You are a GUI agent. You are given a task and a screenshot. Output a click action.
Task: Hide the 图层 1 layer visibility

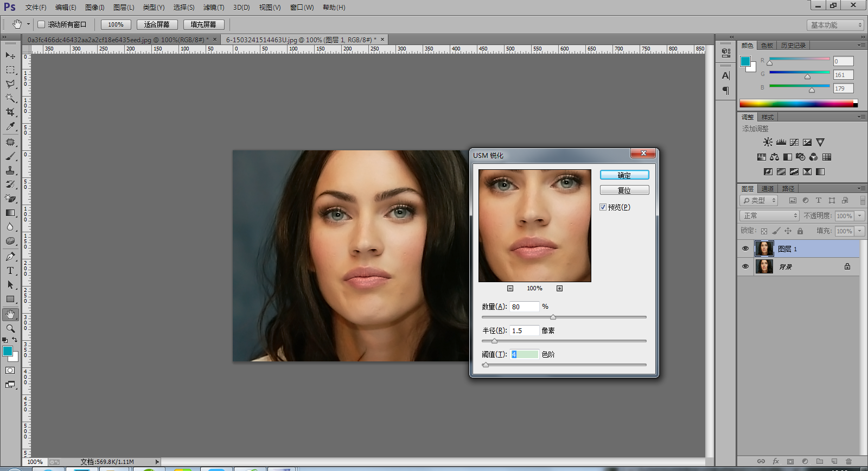[745, 249]
